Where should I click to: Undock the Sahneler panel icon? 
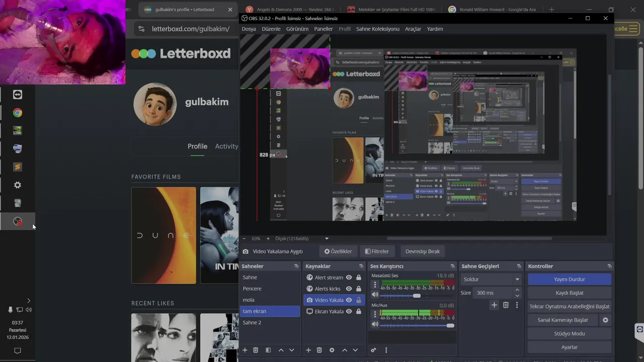(296, 266)
